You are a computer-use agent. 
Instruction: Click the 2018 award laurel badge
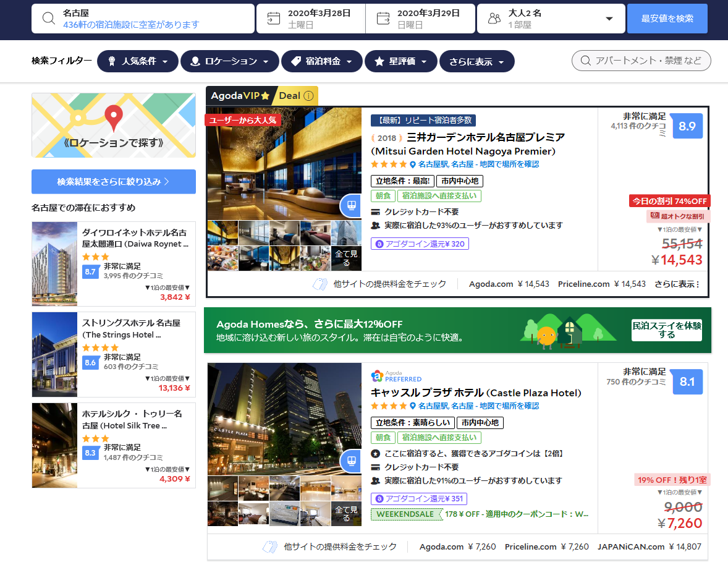click(387, 138)
